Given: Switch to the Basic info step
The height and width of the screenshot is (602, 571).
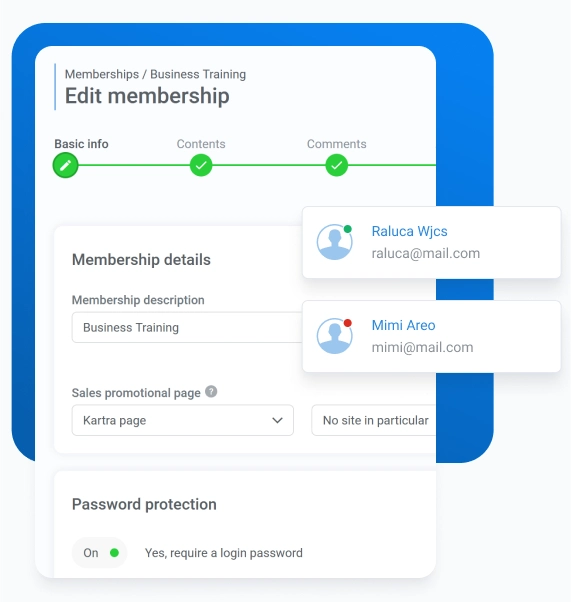Looking at the screenshot, I should [x=81, y=144].
